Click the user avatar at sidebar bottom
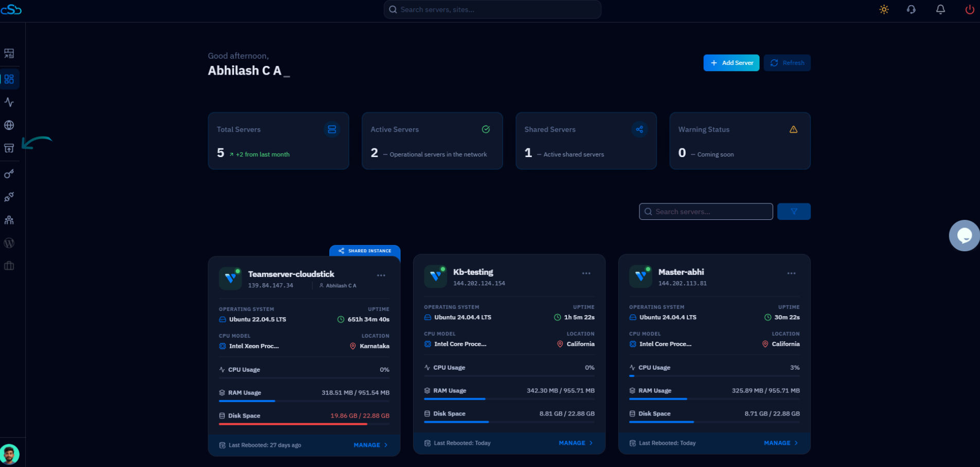980x467 pixels. [9, 454]
